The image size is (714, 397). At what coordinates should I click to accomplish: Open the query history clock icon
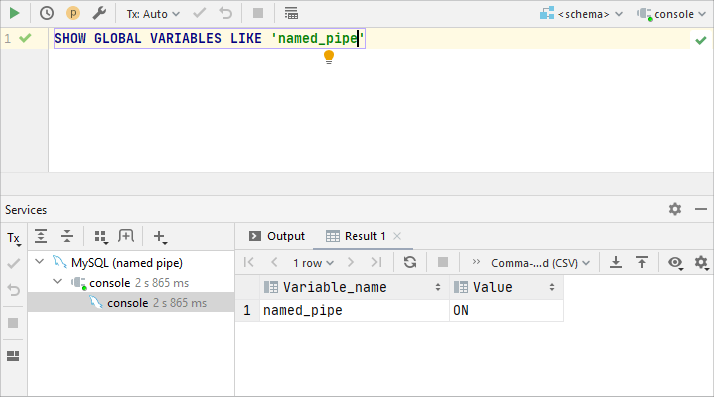coord(46,13)
